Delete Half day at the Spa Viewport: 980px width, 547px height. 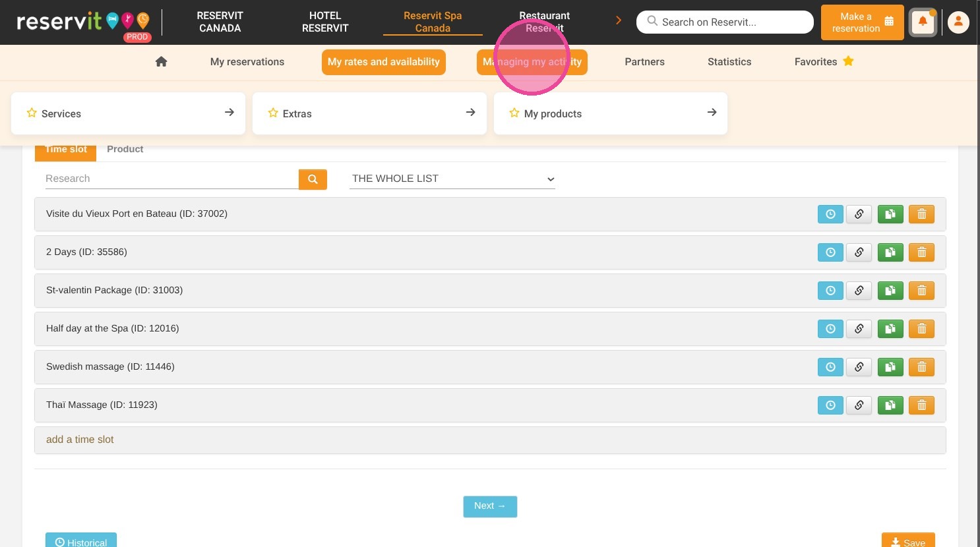point(921,329)
